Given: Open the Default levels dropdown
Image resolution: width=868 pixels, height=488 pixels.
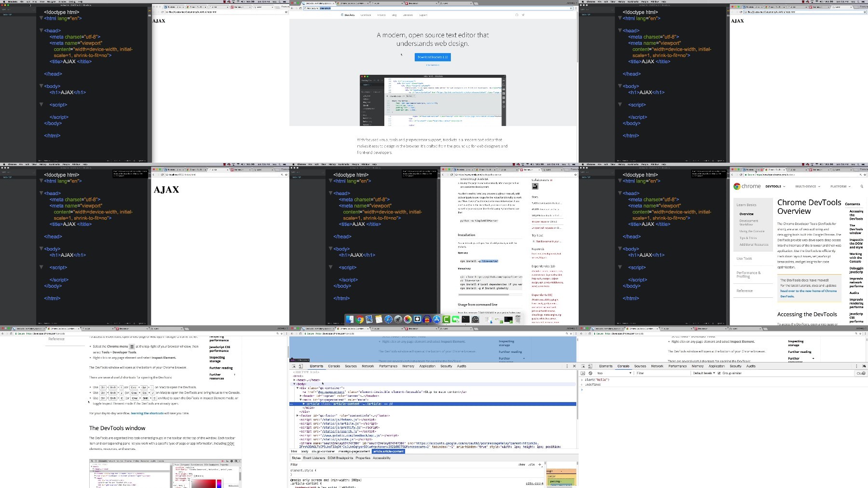Looking at the screenshot, I should 704,373.
